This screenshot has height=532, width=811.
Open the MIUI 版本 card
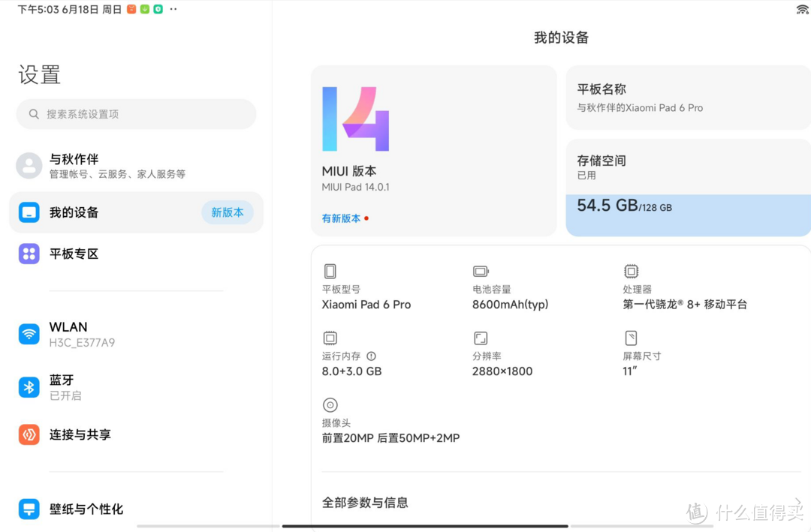tap(433, 151)
